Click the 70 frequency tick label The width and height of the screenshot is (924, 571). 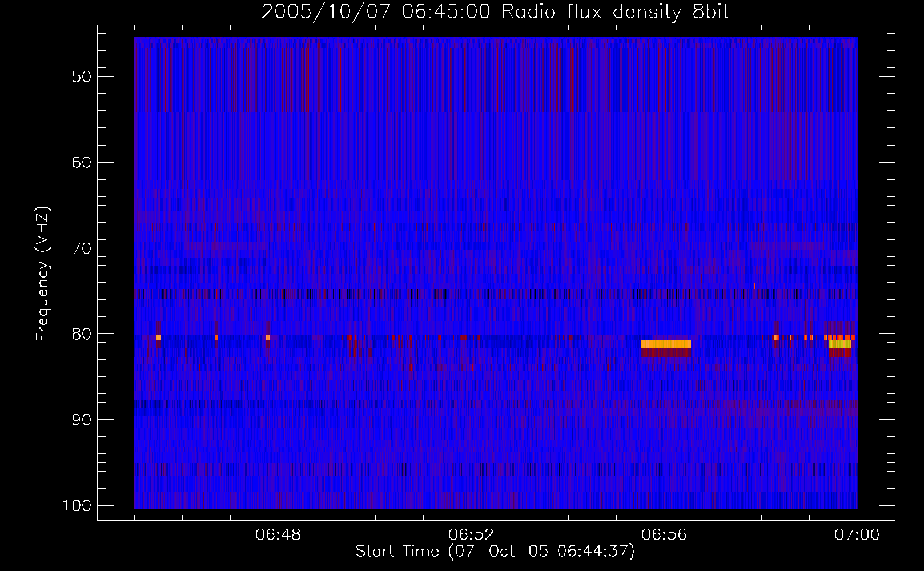(x=82, y=248)
